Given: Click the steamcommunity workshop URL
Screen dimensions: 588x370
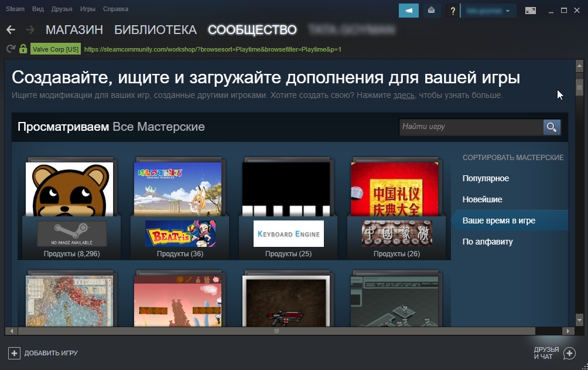Looking at the screenshot, I should tap(213, 49).
